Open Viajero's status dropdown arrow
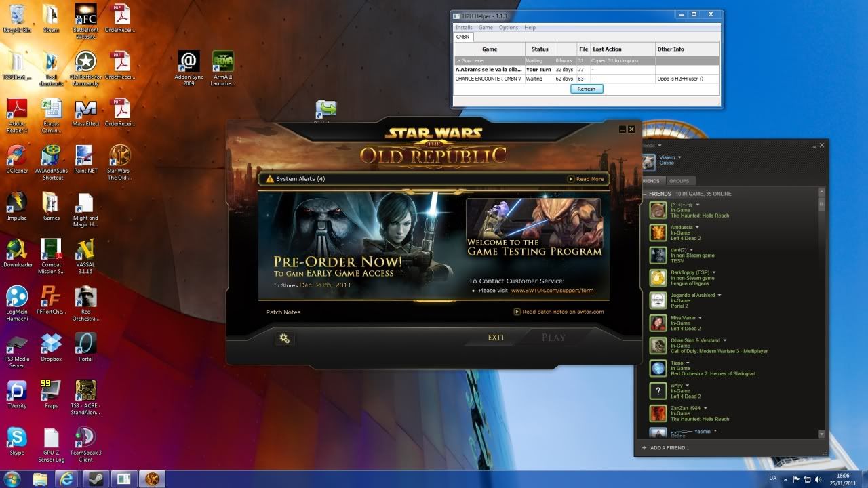Image resolution: width=868 pixels, height=488 pixels. pos(679,157)
